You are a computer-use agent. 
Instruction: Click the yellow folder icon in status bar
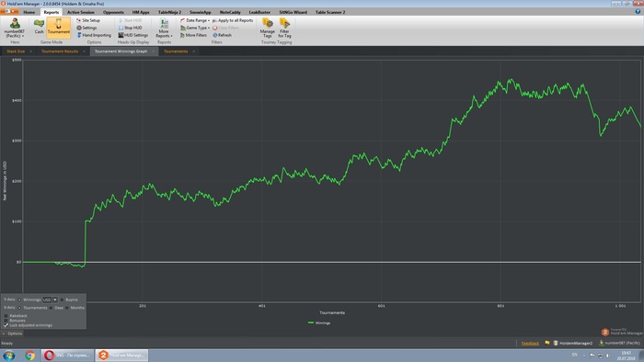547,343
